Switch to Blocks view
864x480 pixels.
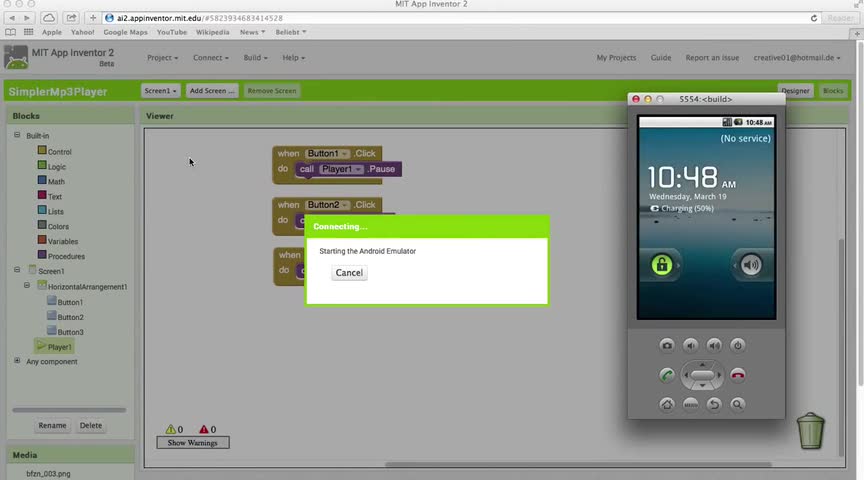(x=833, y=91)
